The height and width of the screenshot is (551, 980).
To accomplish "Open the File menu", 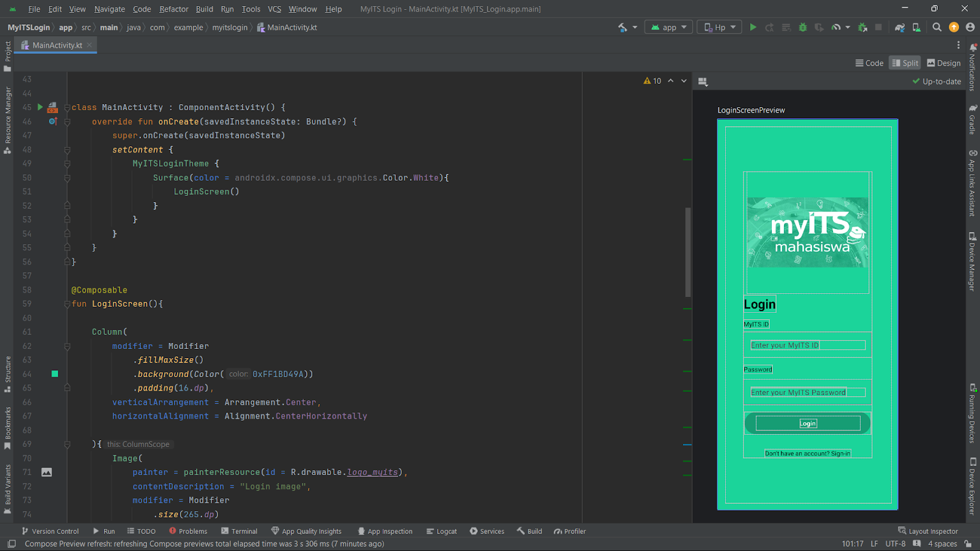I will coord(34,9).
